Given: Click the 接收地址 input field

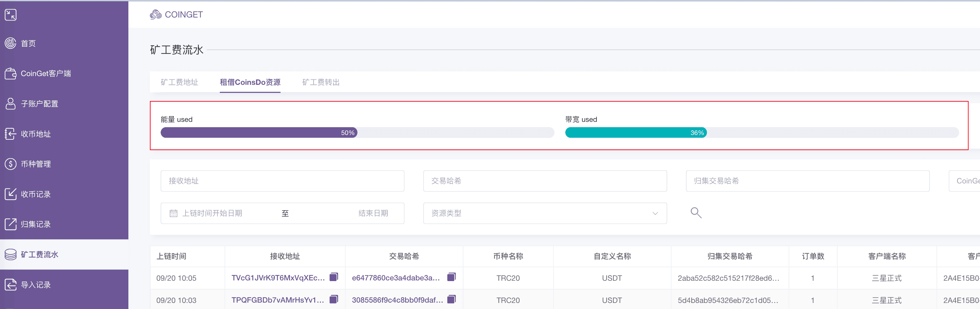Looking at the screenshot, I should coord(282,181).
